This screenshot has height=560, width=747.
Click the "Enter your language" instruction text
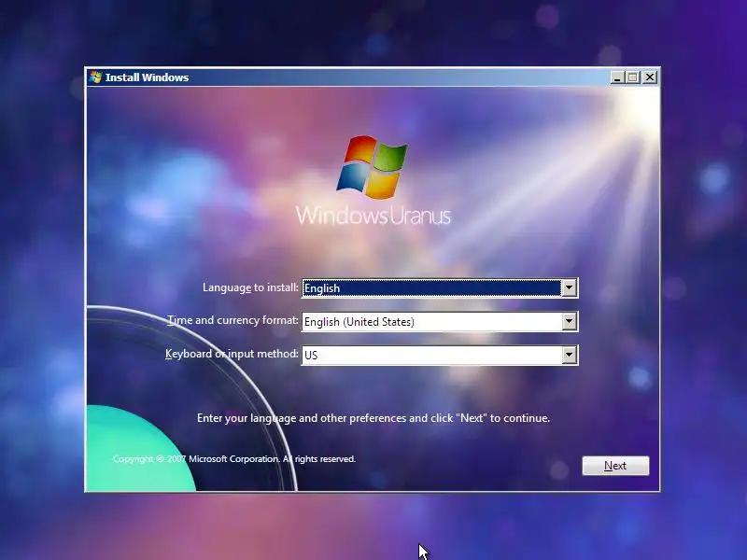pos(373,418)
